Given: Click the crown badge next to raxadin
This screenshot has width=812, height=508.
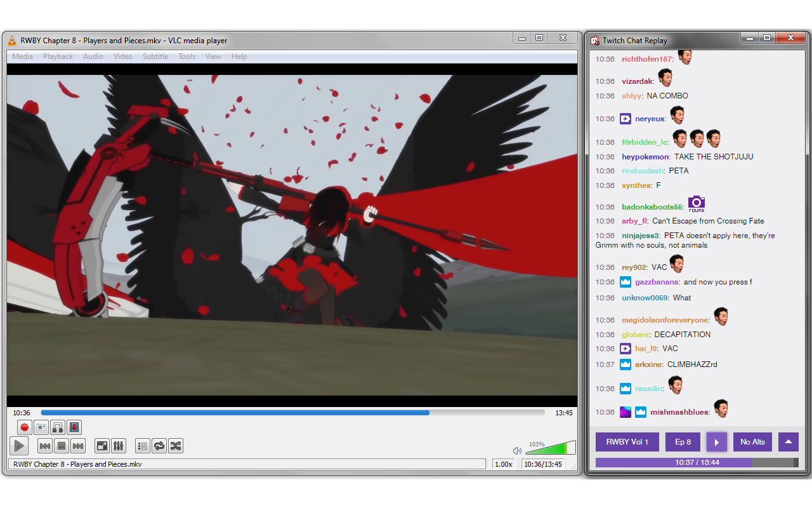Looking at the screenshot, I should tap(625, 389).
